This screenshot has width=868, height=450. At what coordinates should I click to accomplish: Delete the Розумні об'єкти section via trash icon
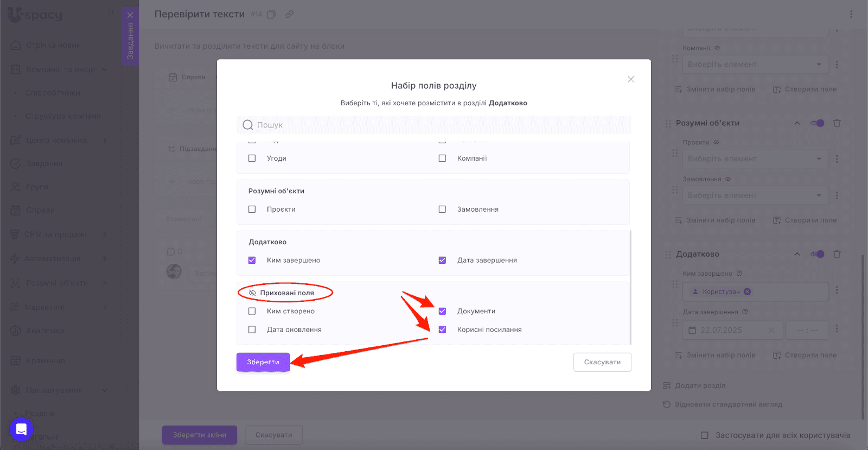pyautogui.click(x=837, y=123)
